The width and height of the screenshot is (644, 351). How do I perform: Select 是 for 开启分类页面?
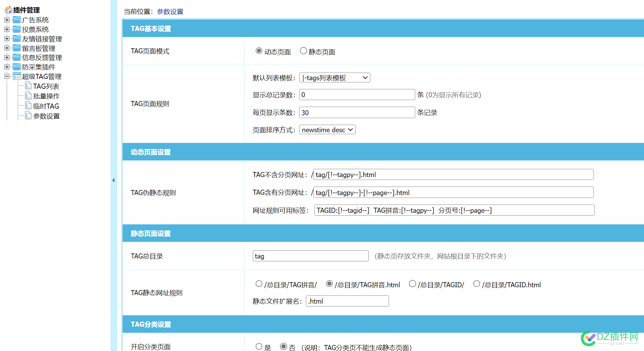(259, 346)
